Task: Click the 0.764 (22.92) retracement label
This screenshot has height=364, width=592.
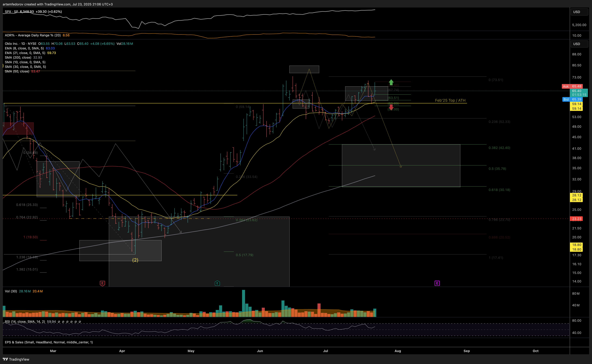Action: [27, 217]
